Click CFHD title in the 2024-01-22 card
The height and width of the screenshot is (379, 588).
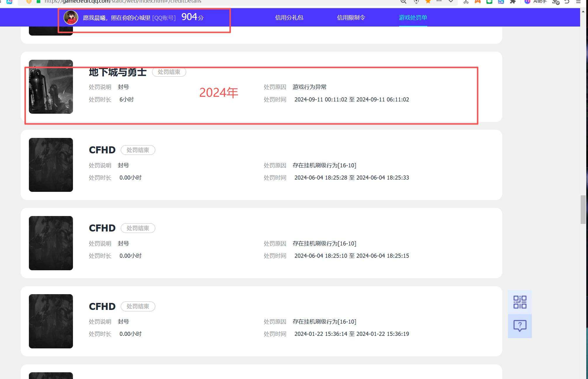click(x=102, y=306)
